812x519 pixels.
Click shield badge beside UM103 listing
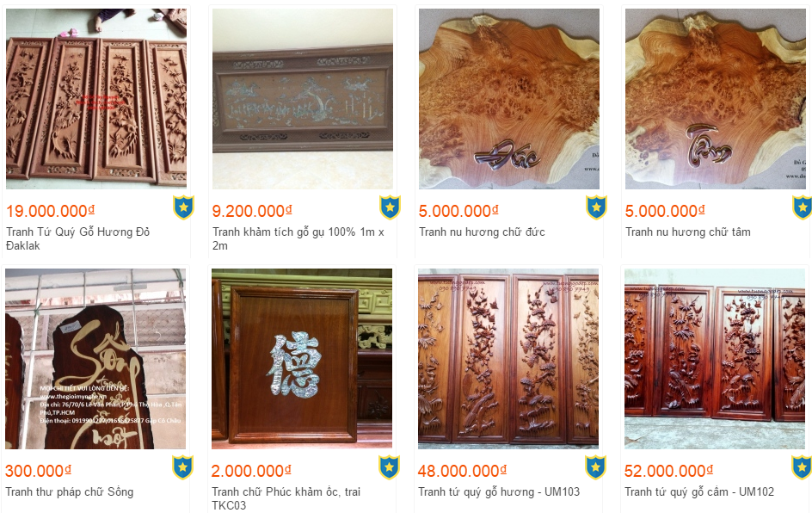click(595, 467)
